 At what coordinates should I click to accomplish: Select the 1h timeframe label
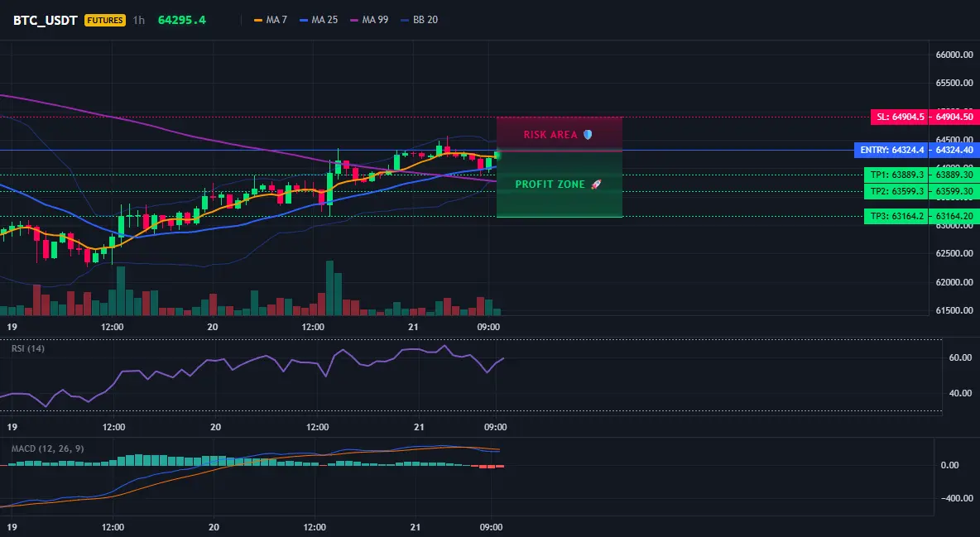coord(139,20)
